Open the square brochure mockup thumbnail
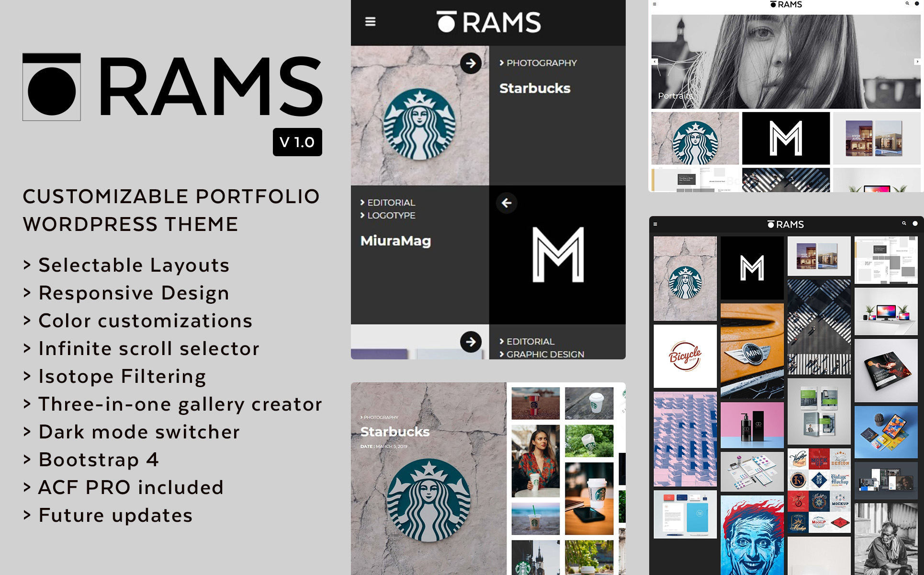Viewport: 924px width, 575px height. pos(886,370)
